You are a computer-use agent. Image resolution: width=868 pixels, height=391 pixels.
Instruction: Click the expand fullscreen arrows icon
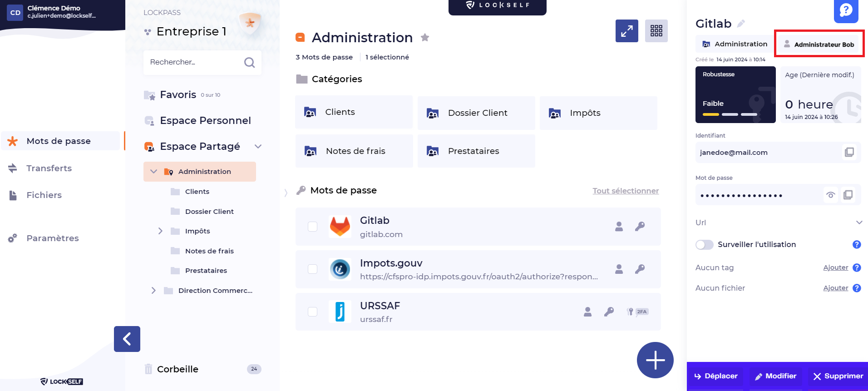point(626,31)
